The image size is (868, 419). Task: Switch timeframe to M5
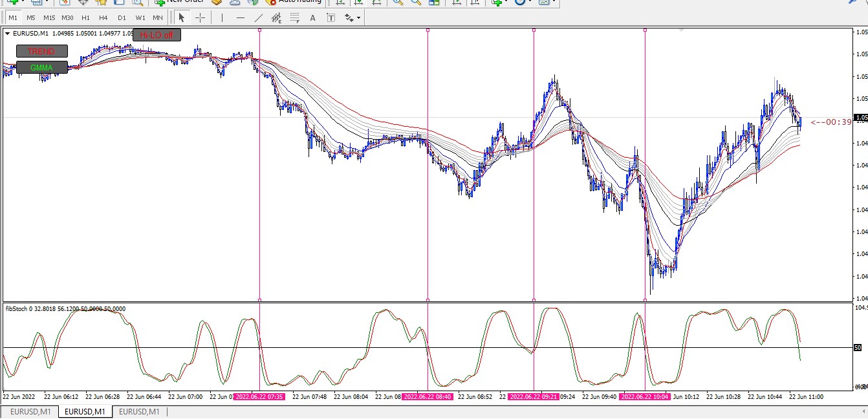click(31, 17)
